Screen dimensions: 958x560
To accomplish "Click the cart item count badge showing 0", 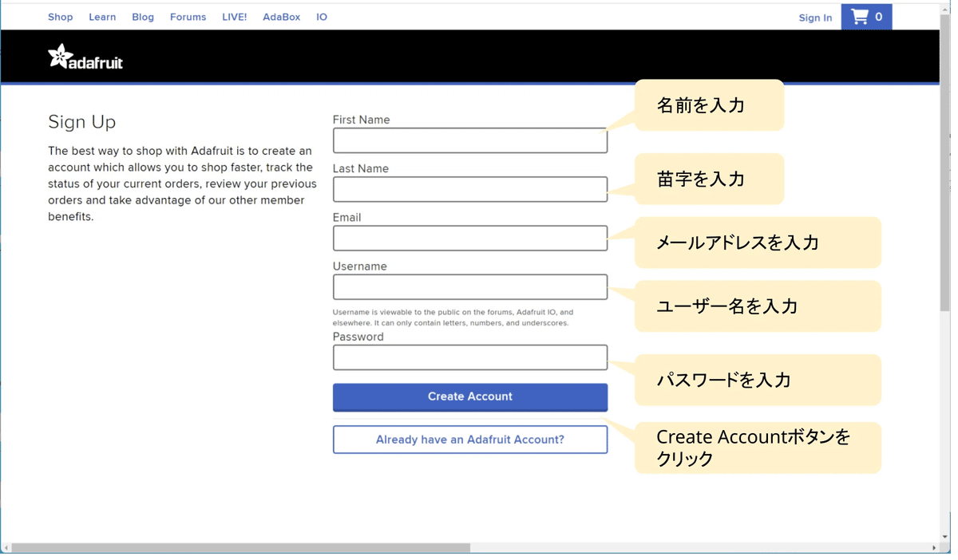I will click(x=880, y=15).
